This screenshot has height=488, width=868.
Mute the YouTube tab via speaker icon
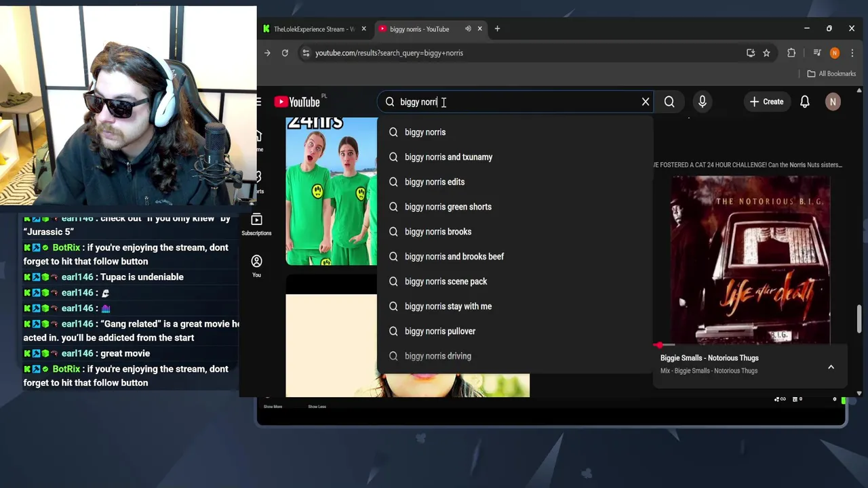[x=468, y=28]
